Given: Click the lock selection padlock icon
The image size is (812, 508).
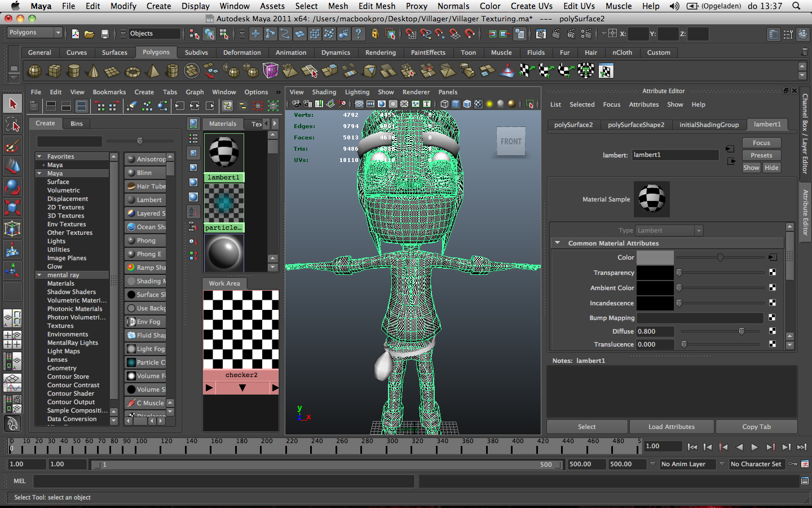Looking at the screenshot, I should [375, 34].
